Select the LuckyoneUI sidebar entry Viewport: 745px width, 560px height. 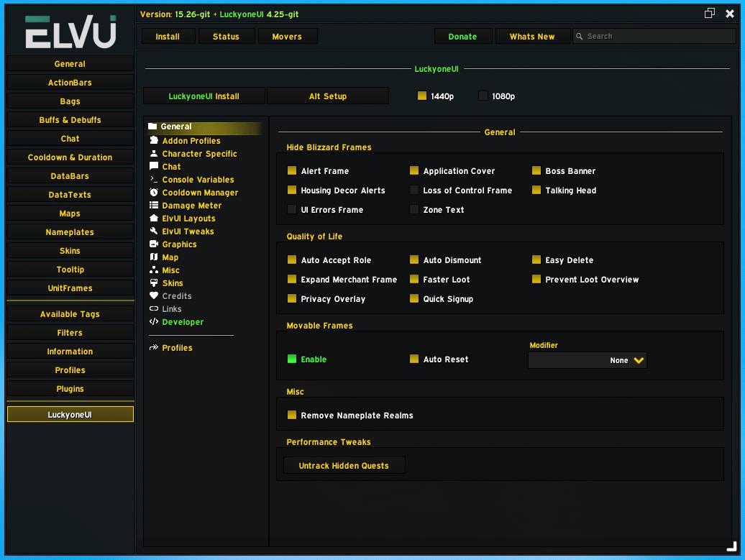click(x=70, y=414)
